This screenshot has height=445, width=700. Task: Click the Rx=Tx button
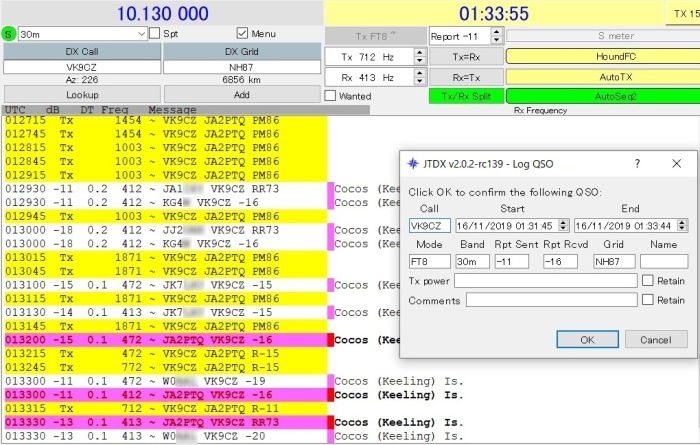[x=466, y=77]
